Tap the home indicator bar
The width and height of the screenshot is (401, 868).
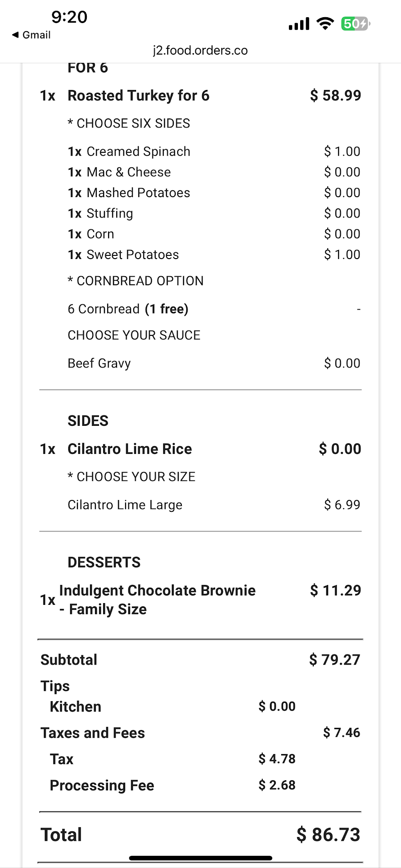(200, 858)
